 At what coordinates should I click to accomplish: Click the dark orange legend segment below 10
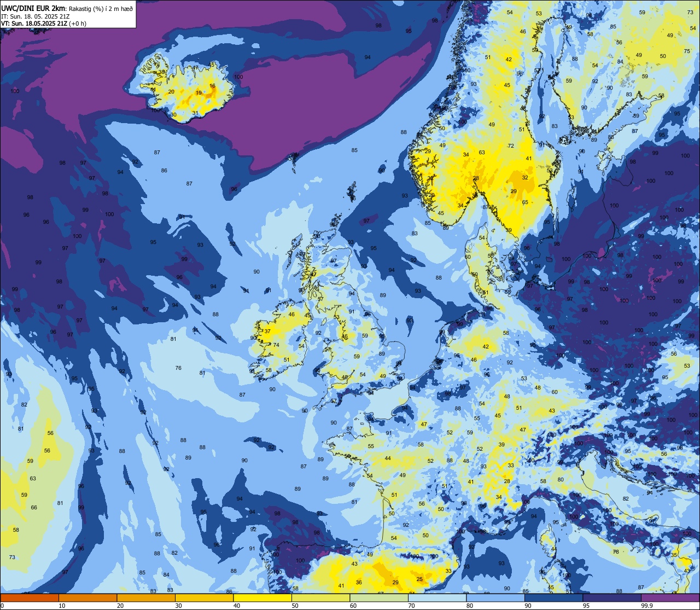pyautogui.click(x=30, y=597)
